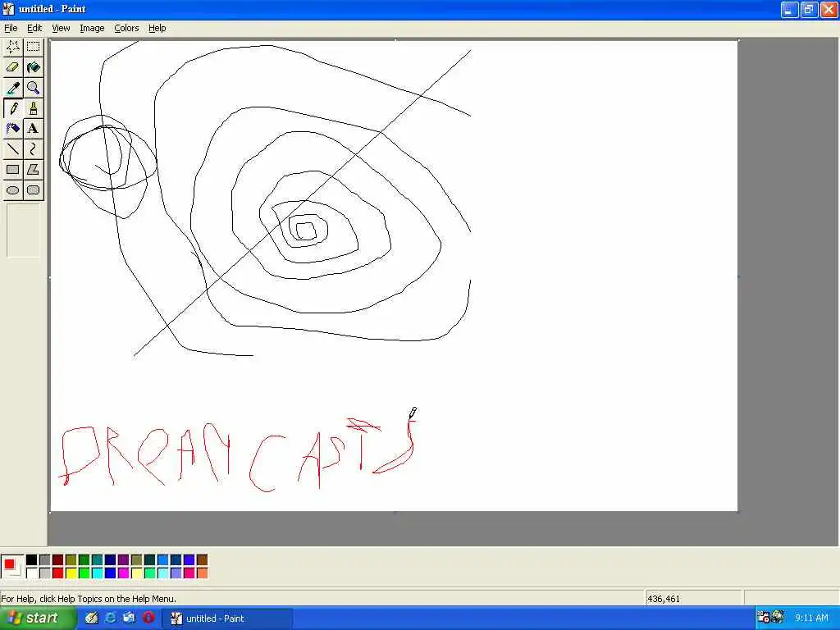Select the teal color swatch

[97, 559]
